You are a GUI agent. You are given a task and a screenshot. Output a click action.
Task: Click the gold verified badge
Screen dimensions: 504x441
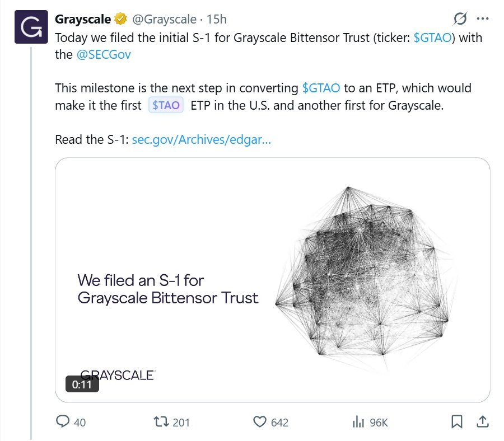tap(120, 20)
